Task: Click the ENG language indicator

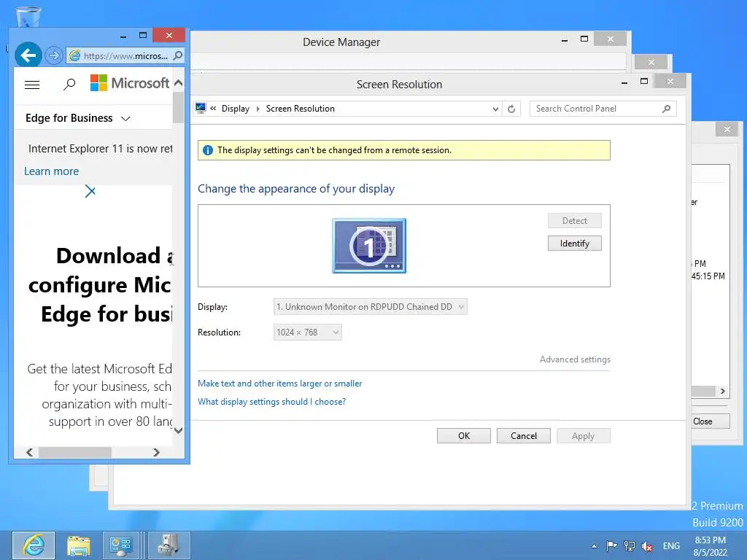Action: (x=671, y=545)
